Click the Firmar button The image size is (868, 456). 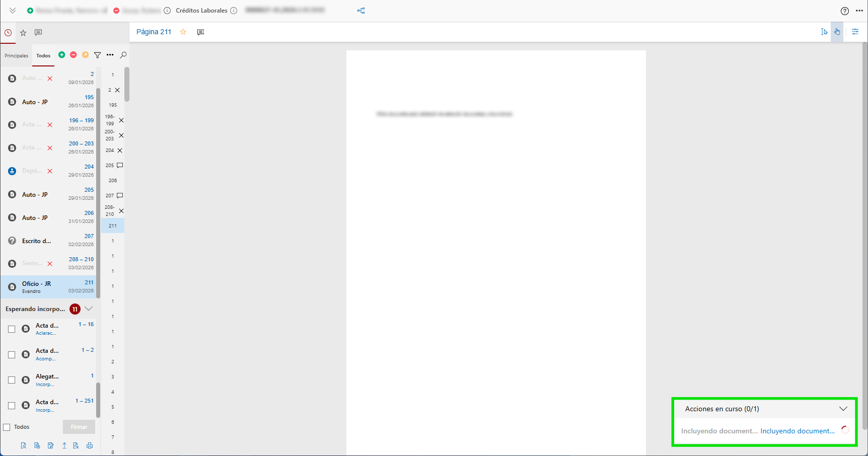point(79,427)
